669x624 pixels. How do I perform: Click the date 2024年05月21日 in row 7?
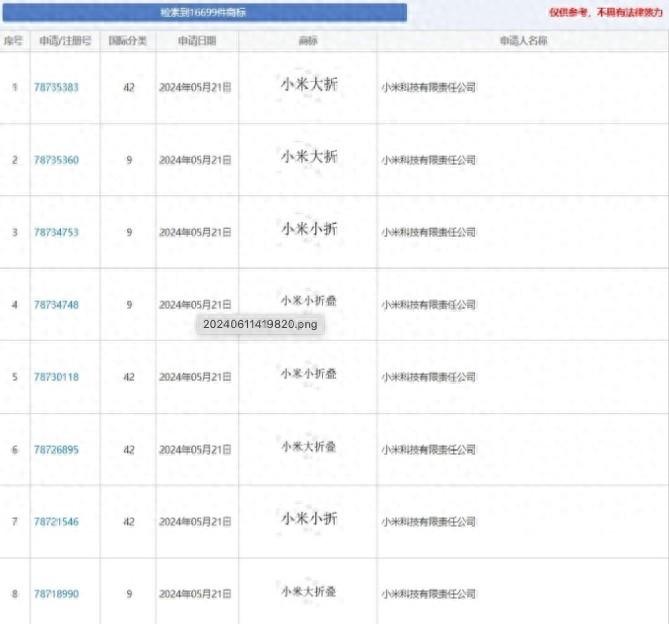click(x=195, y=522)
